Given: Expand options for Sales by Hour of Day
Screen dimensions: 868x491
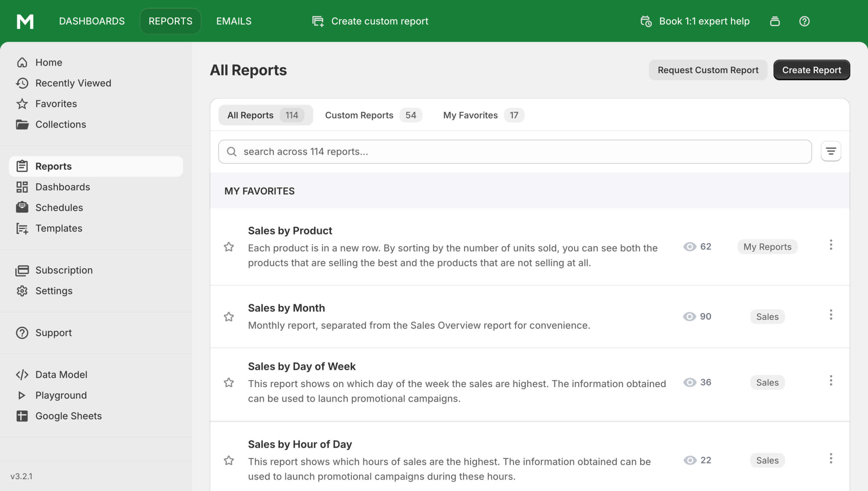Looking at the screenshot, I should coord(831,458).
